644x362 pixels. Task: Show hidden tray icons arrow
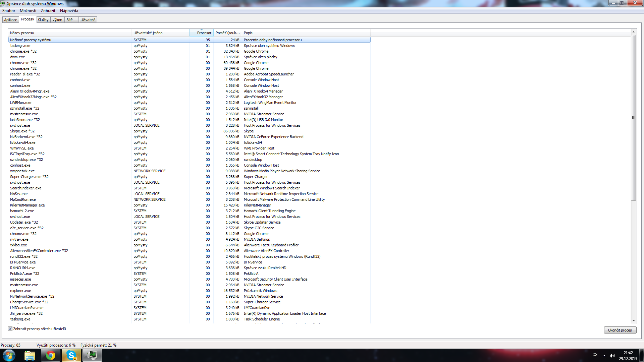coord(604,355)
